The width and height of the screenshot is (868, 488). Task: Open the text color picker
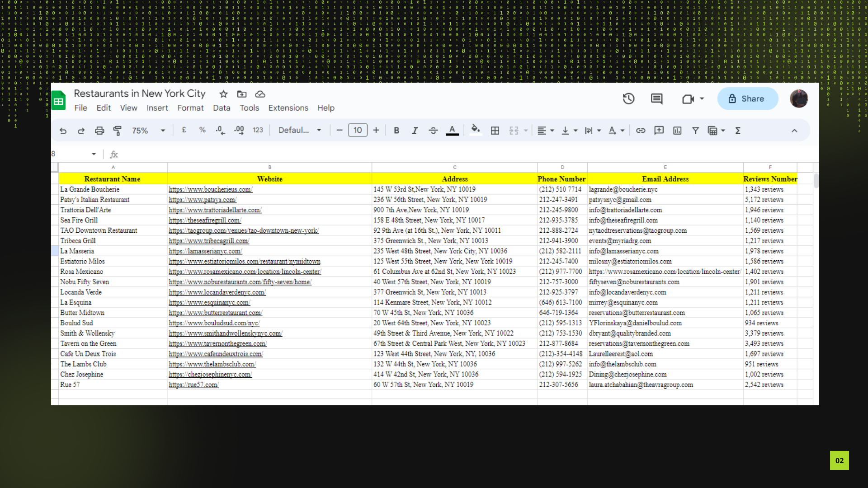tap(452, 131)
